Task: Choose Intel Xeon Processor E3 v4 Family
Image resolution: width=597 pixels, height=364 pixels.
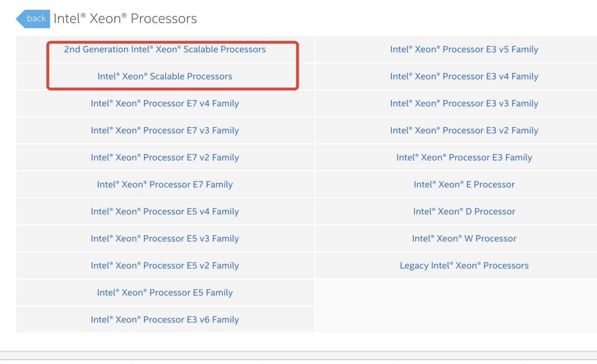Action: pos(464,76)
